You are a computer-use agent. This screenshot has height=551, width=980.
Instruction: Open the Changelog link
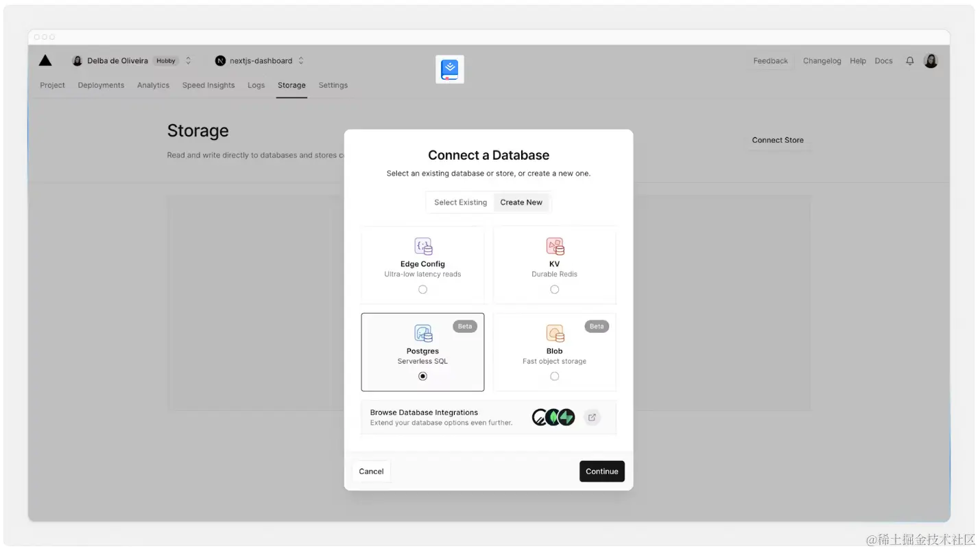pos(822,60)
